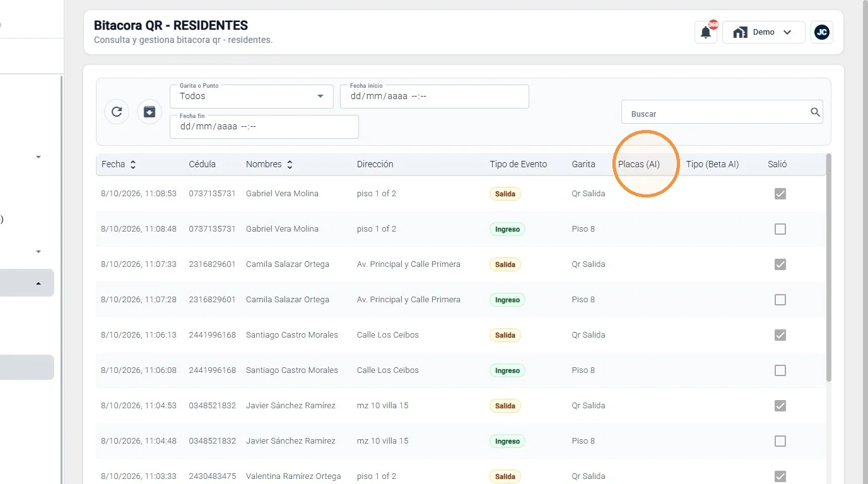Click cédula 2441996168 in the 11:06:13 row
Viewport: 868px width, 484px height.
click(x=212, y=335)
